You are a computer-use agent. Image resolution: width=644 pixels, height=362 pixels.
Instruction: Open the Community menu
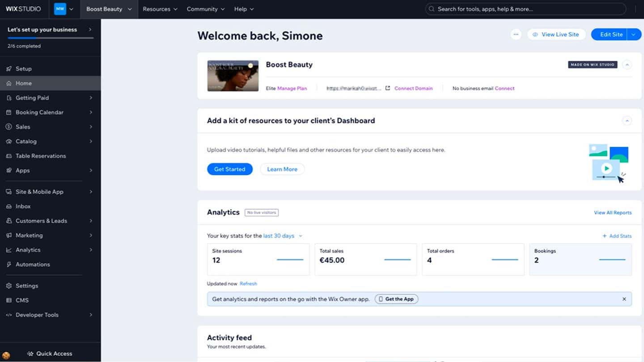205,9
